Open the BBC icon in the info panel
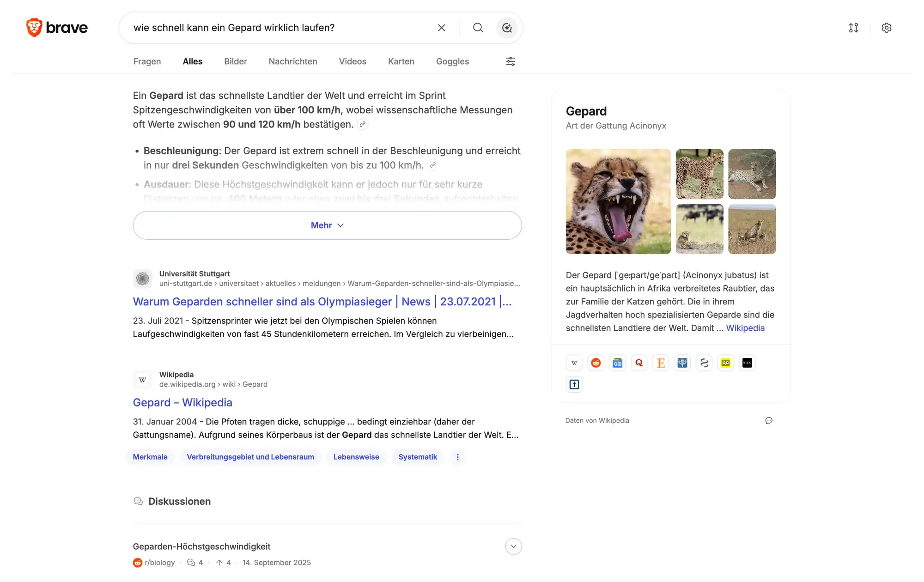The width and height of the screenshot is (924, 582). click(747, 363)
